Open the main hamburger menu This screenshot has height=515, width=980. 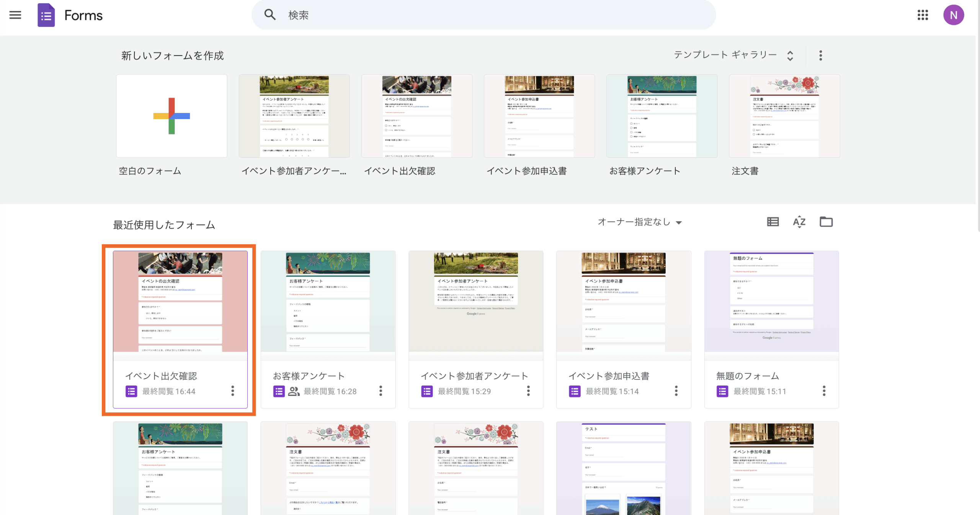point(15,15)
